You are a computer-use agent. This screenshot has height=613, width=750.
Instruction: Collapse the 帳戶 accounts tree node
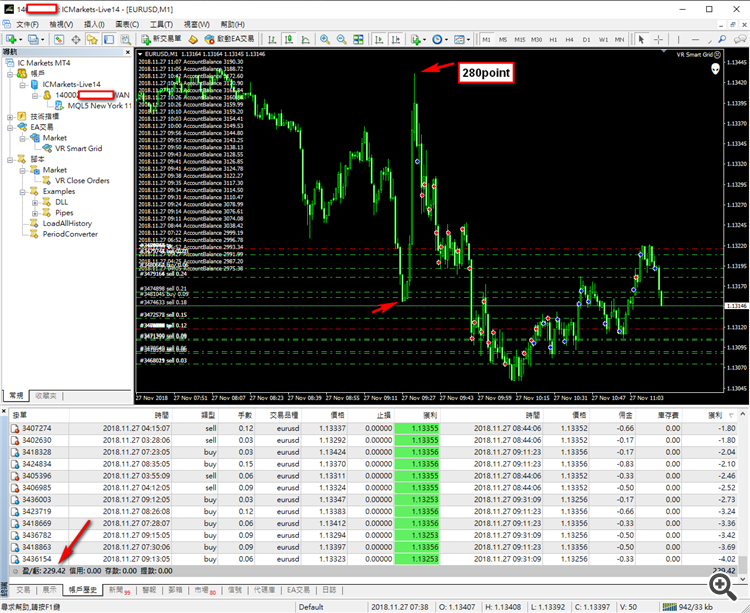click(x=10, y=74)
